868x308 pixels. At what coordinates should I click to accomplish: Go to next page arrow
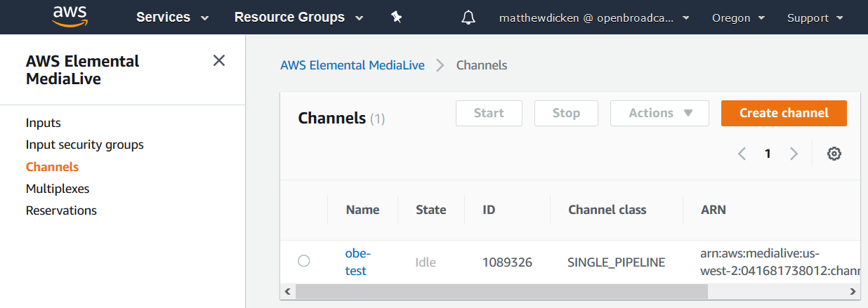tap(794, 154)
